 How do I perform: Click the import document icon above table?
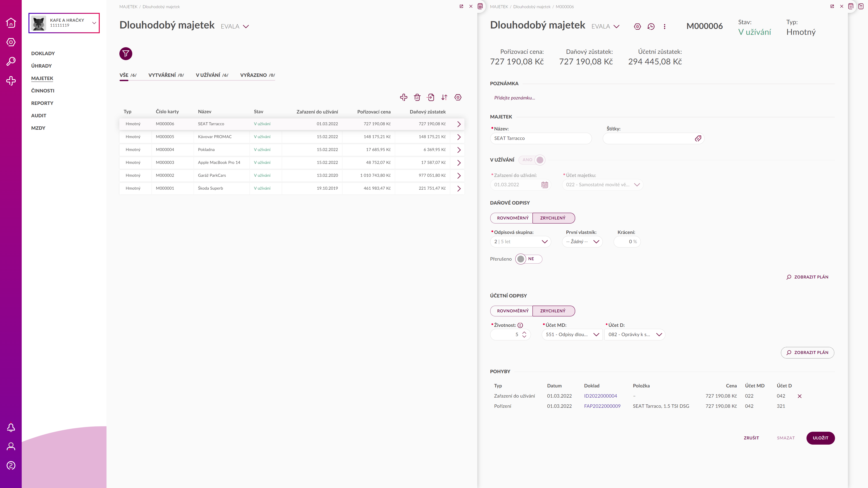(x=431, y=97)
